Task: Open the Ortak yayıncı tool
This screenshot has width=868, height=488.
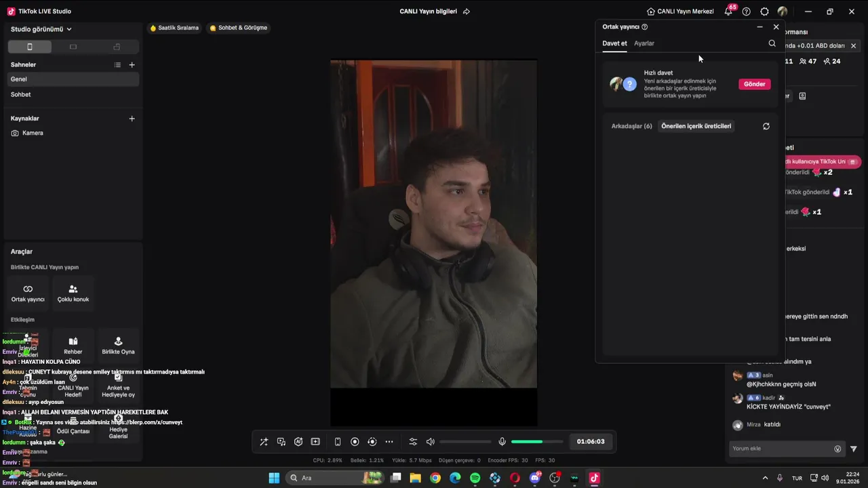Action: pos(28,293)
